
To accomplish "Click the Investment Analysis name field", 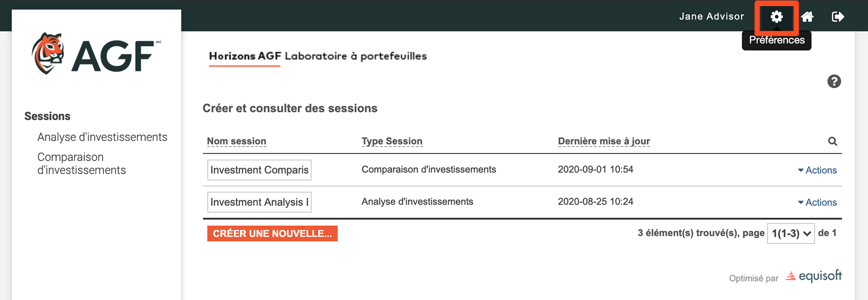I will point(259,202).
